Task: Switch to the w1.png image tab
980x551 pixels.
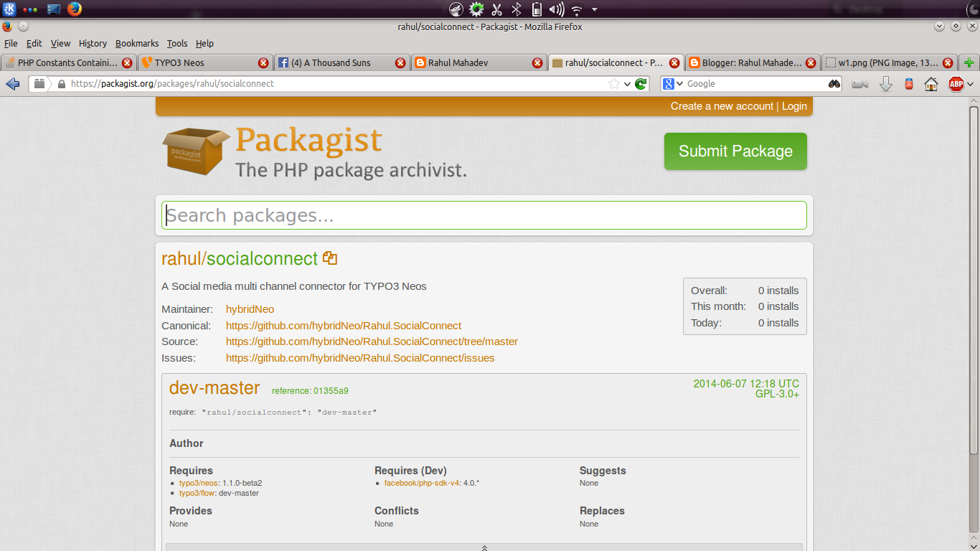Action: point(889,62)
